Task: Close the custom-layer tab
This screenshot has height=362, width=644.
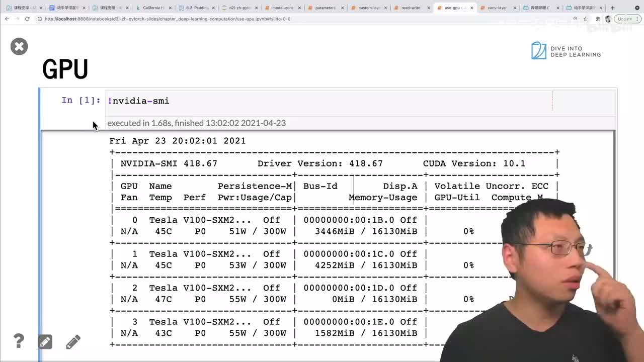Action: [385, 8]
